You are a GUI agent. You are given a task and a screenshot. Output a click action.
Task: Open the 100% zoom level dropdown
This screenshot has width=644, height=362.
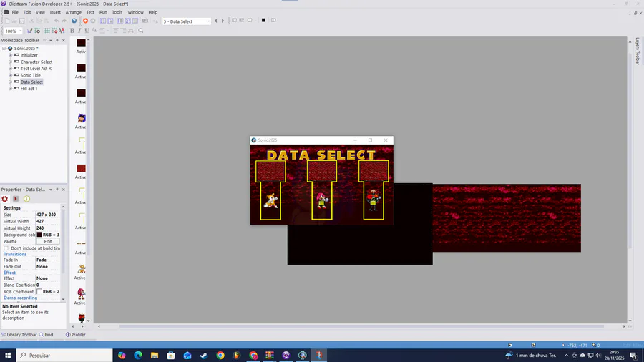click(x=20, y=31)
